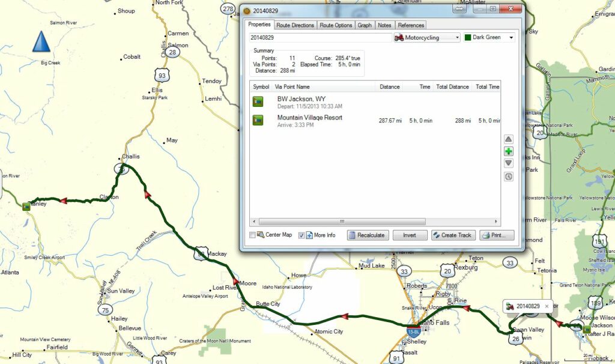
Task: Click the Total Distance column header
Action: [452, 87]
